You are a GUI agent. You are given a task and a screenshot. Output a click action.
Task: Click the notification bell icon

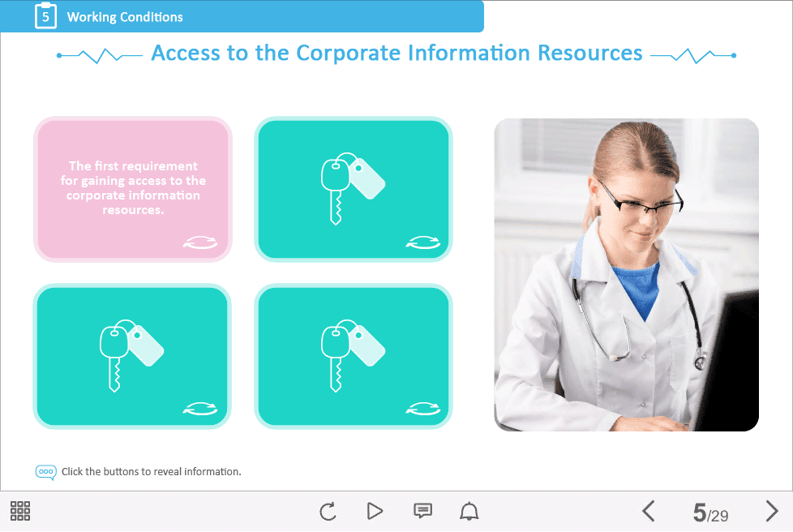click(469, 511)
